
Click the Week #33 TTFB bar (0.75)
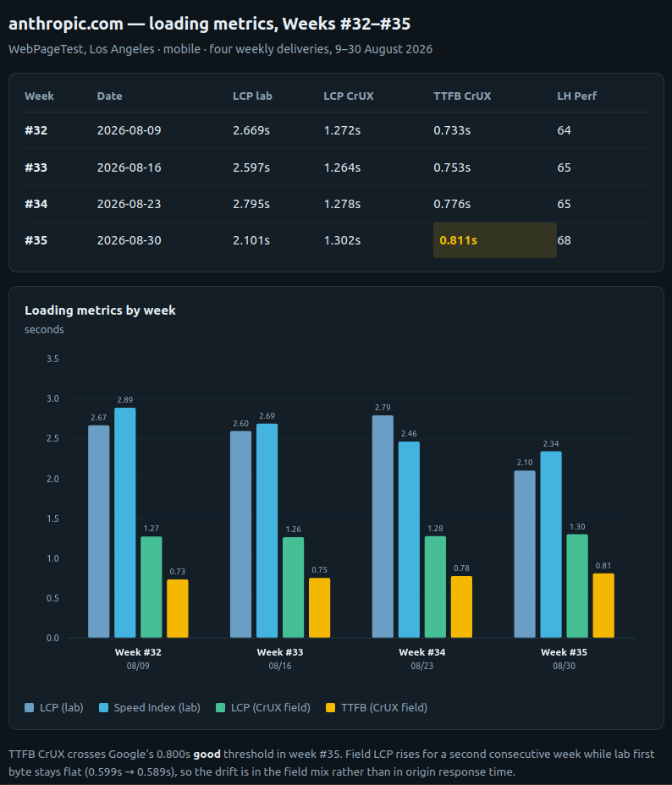point(319,607)
